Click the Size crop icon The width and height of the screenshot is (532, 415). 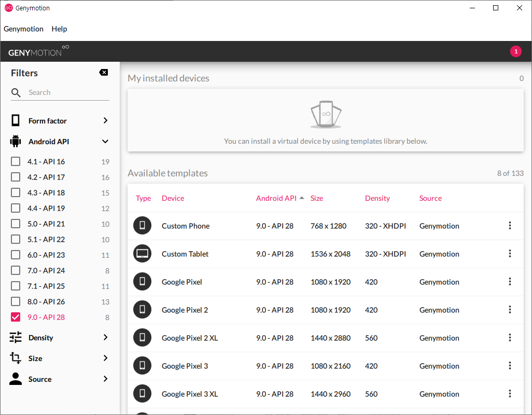tap(16, 358)
